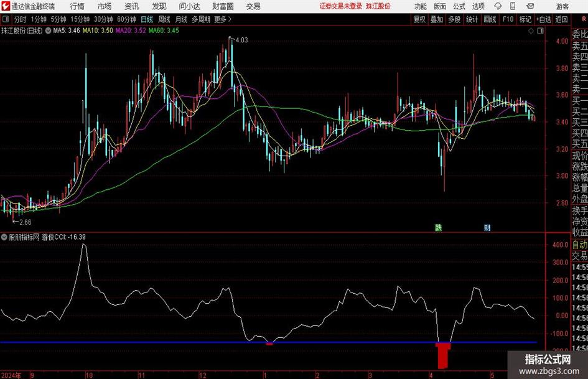Screen dimensions: 588x379
Task: Click the 证券交易未登录 login link
Action: tap(341, 6)
